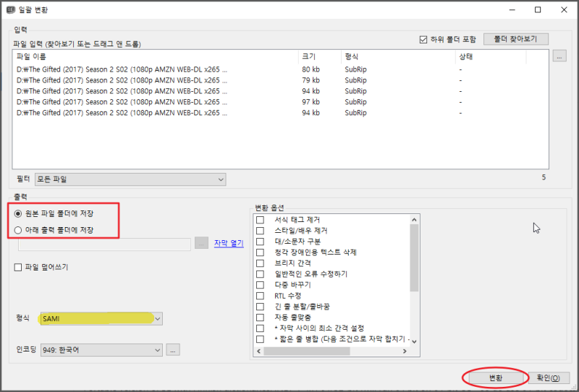
Task: Click the options list horizontal scrollbar thumb
Action: tap(306, 351)
